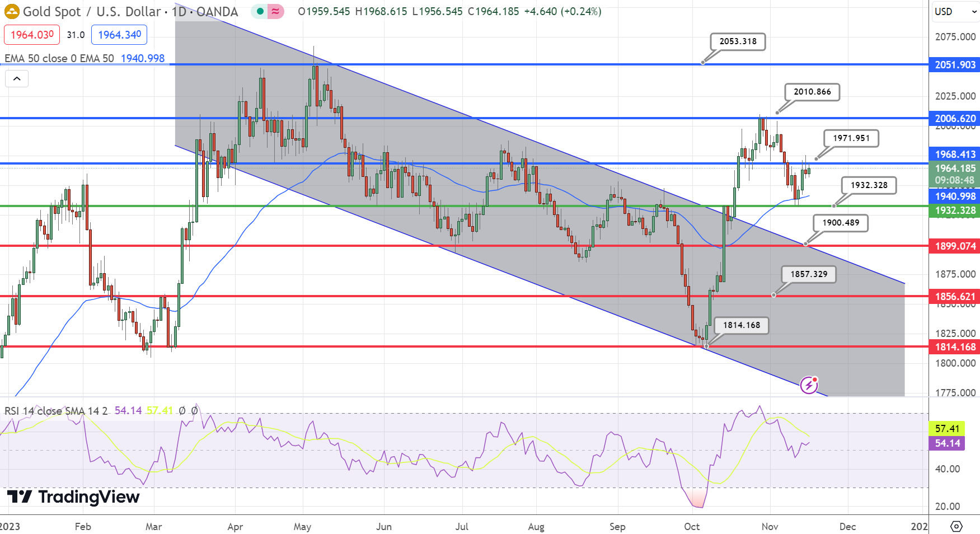Click the current price 1964.185 axis label
Viewport: 980px width, 534px height.
pyautogui.click(x=954, y=168)
